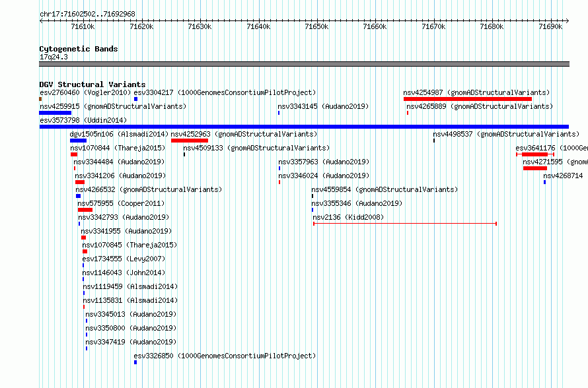This screenshot has height=388, width=588.
Task: Click nsv1146043 (John2014) label
Action: tap(124, 273)
